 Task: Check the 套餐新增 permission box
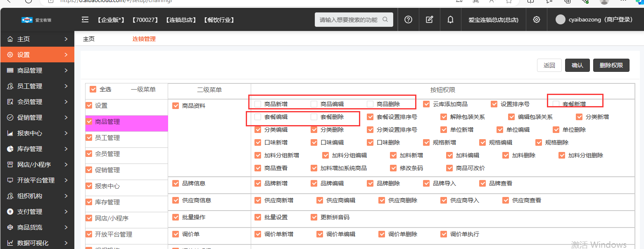click(556, 104)
